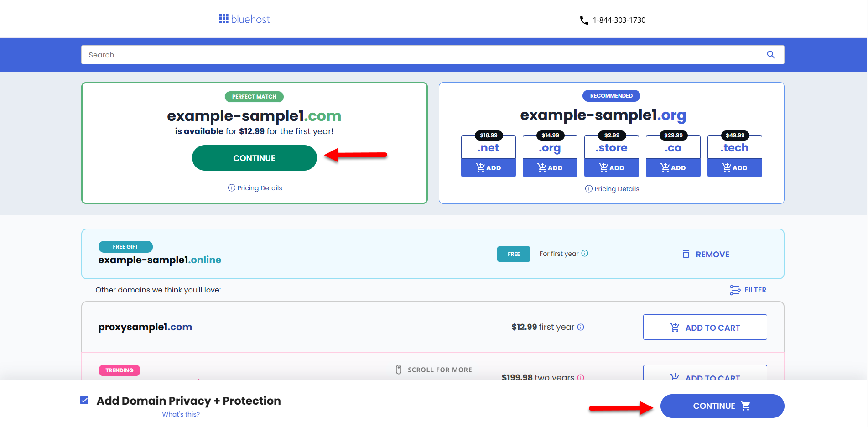
Task: Remove the free example-sample1.online domain
Action: [x=706, y=254]
